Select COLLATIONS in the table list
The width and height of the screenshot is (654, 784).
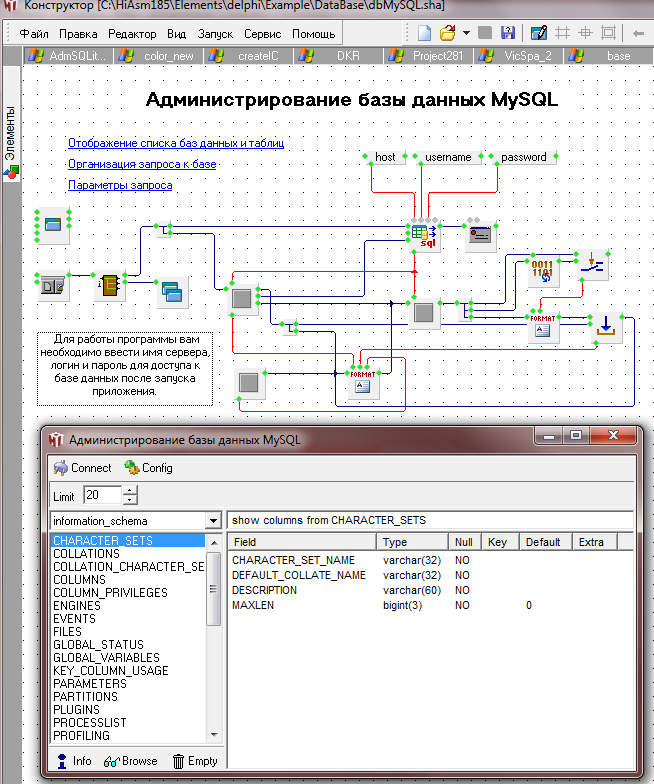(x=128, y=554)
